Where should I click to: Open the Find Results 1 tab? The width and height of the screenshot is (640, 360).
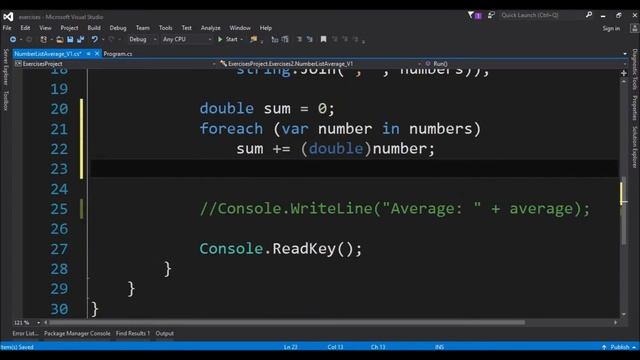[133, 333]
